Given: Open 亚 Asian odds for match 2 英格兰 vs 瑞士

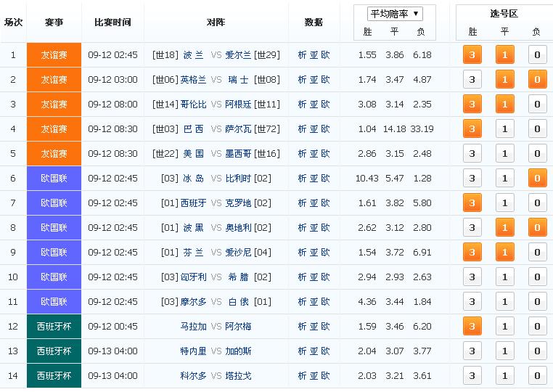Looking at the screenshot, I should click(x=314, y=79).
